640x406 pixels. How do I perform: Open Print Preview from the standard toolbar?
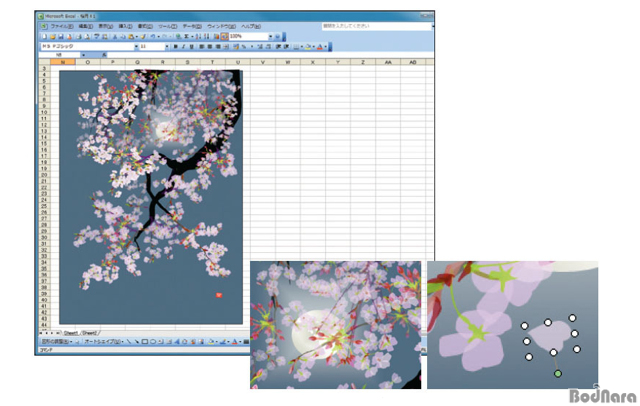pyautogui.click(x=87, y=37)
